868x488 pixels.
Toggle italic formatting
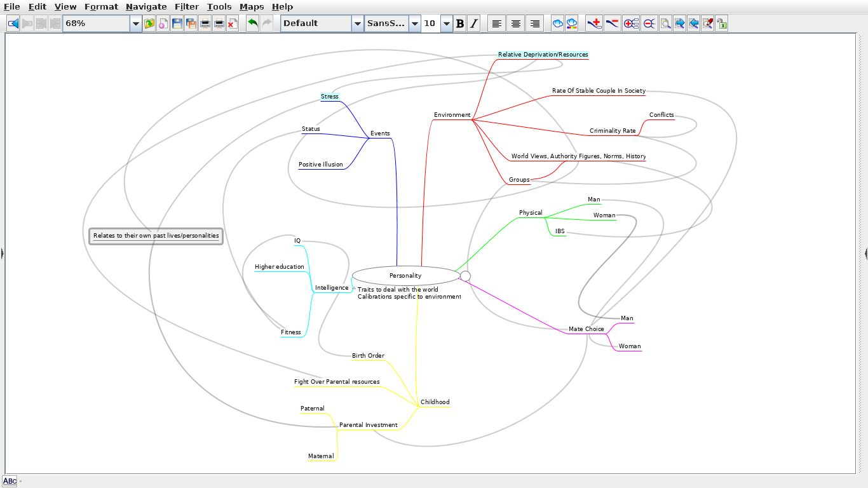coord(473,24)
